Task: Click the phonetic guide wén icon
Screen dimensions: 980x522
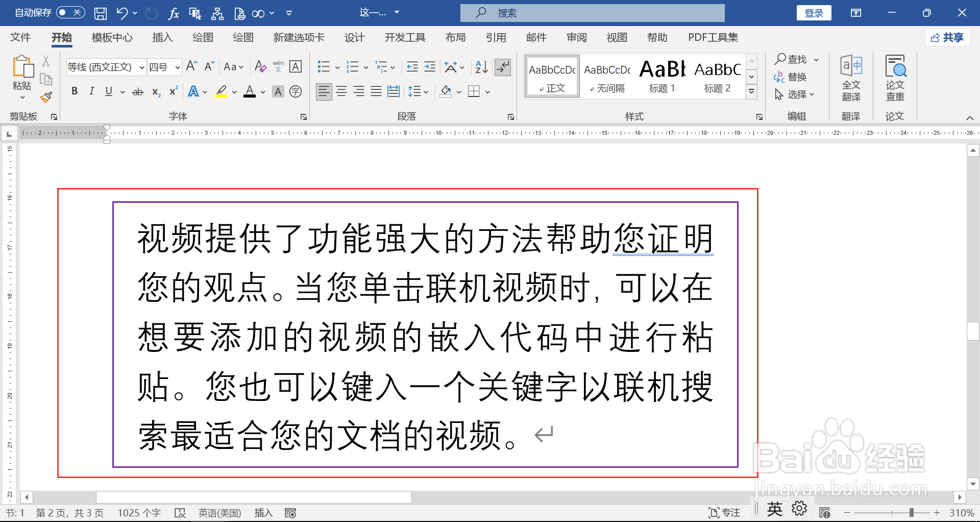Action: [278, 66]
